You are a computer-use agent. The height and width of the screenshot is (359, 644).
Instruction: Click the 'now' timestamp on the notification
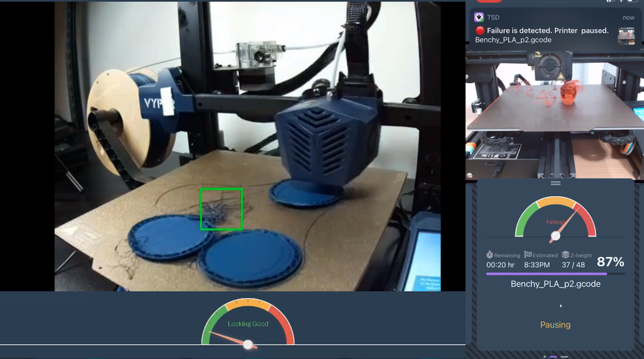[x=628, y=18]
